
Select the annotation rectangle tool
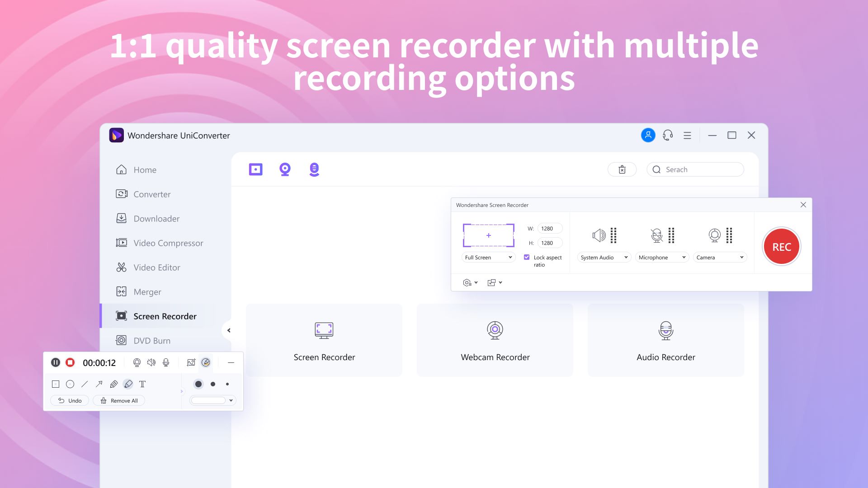(x=56, y=384)
